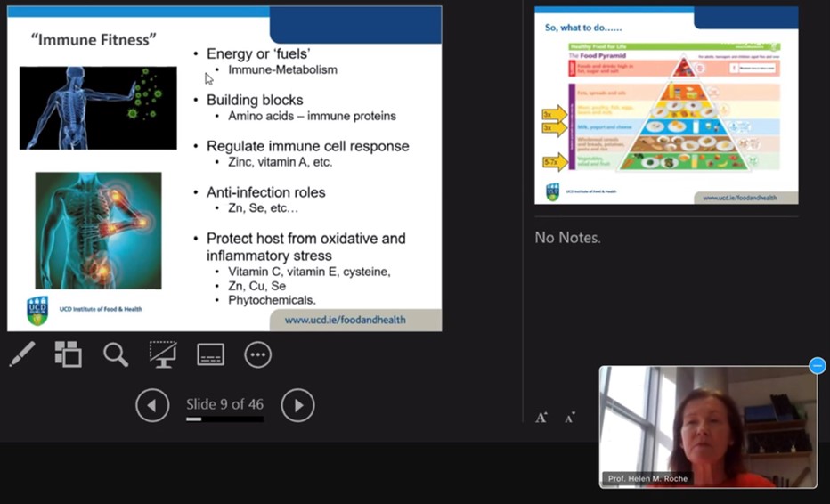Click the UCD crest logo on the current slide

click(37, 310)
